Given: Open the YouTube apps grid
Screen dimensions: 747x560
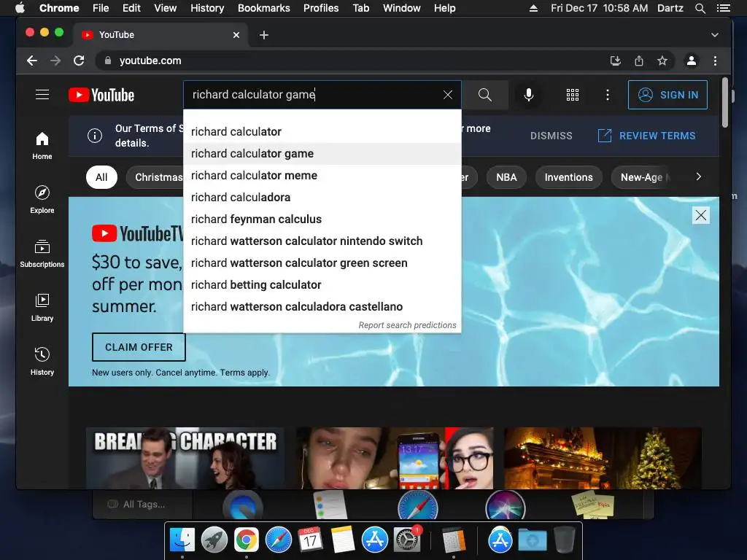Looking at the screenshot, I should tap(573, 95).
